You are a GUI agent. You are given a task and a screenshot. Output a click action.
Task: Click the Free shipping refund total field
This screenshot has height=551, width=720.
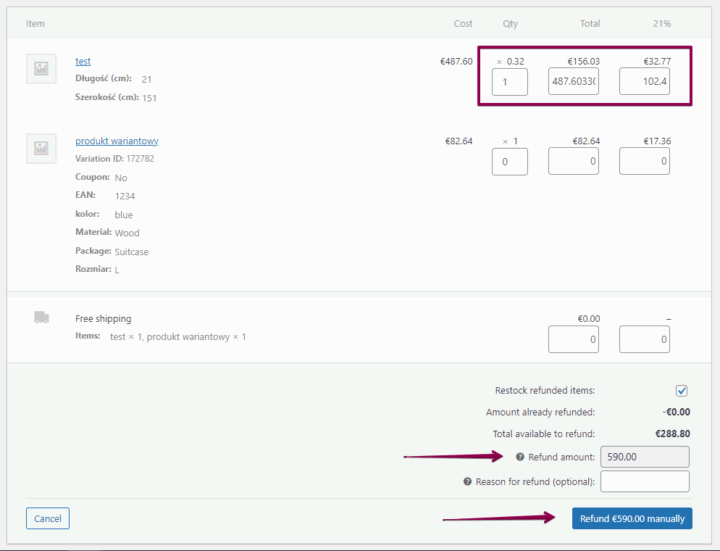[573, 340]
